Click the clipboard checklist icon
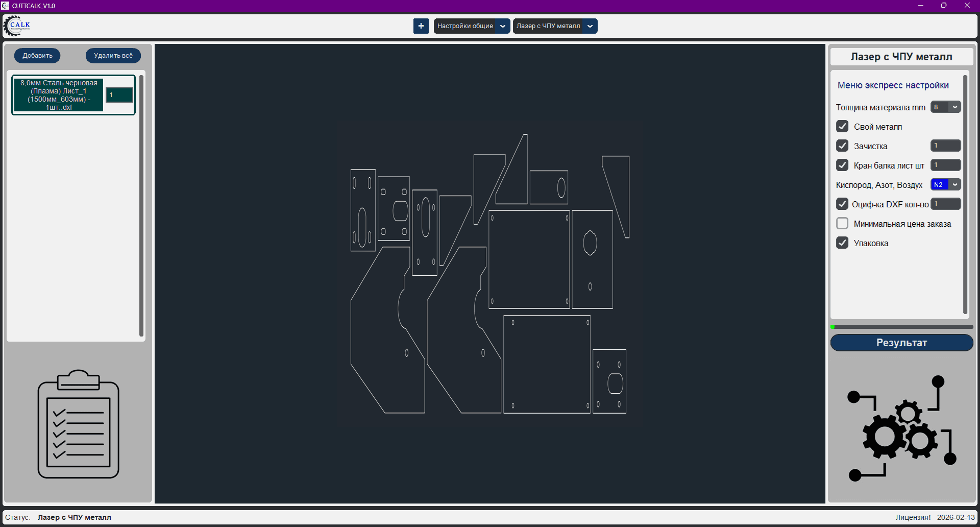 (x=78, y=424)
